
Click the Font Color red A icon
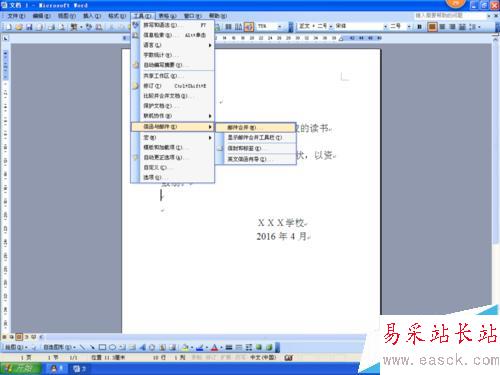point(214,347)
